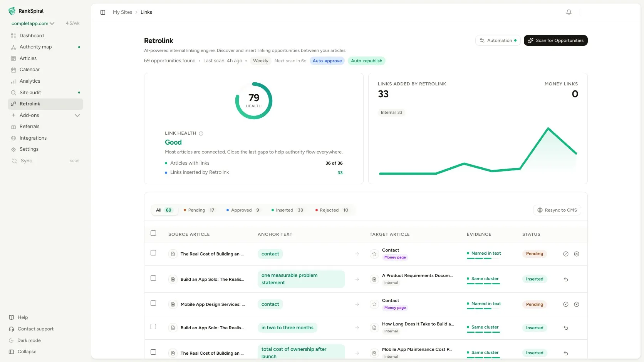Image resolution: width=644 pixels, height=362 pixels.
Task: Reject the first pending contact link
Action: point(577,254)
